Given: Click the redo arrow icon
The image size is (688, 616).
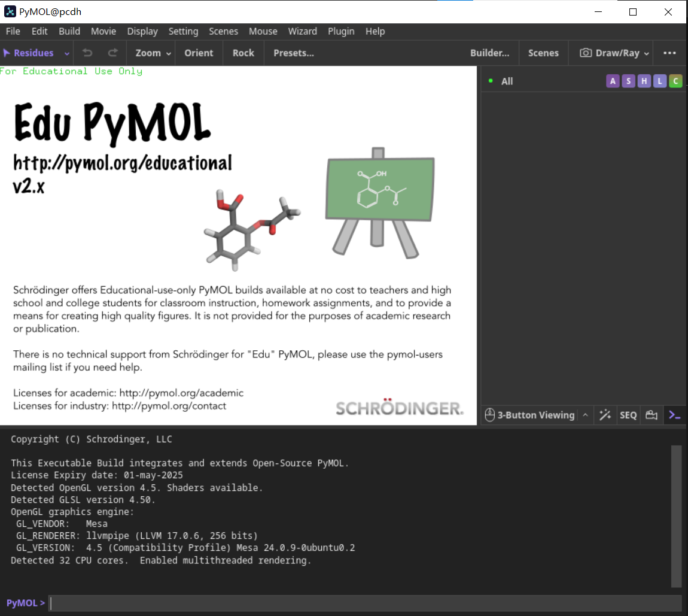Looking at the screenshot, I should (112, 53).
